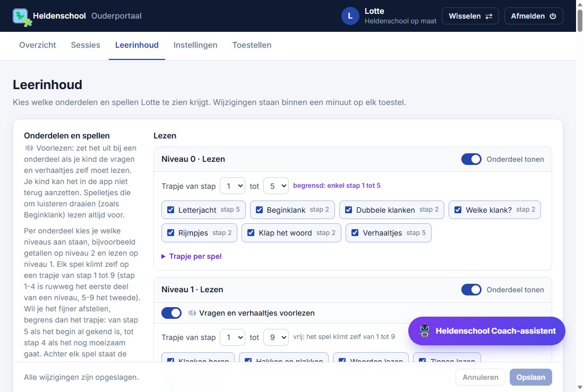The width and height of the screenshot is (584, 392).
Task: Turn off 'Onderdeel tonen' for Niveau 0 Lezen
Action: point(471,159)
